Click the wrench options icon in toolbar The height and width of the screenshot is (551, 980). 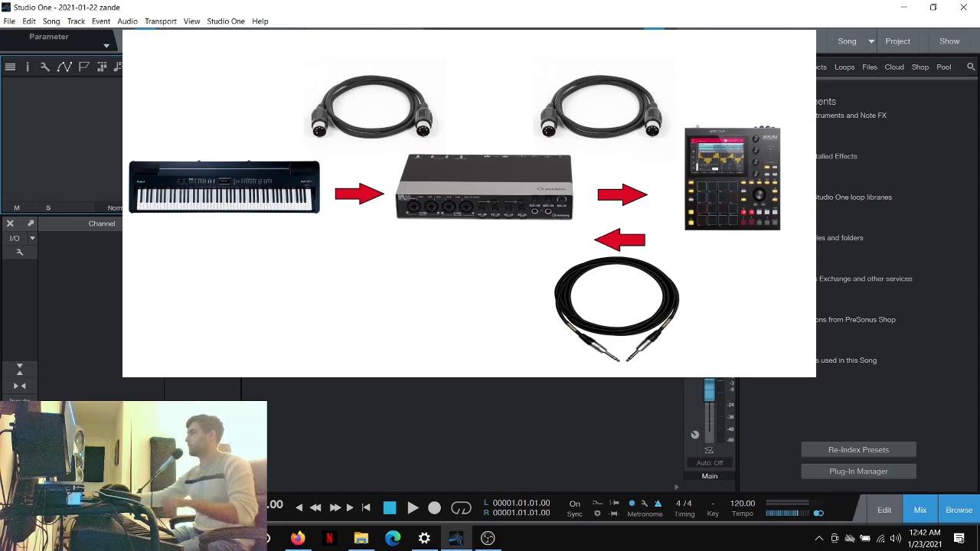tap(45, 67)
